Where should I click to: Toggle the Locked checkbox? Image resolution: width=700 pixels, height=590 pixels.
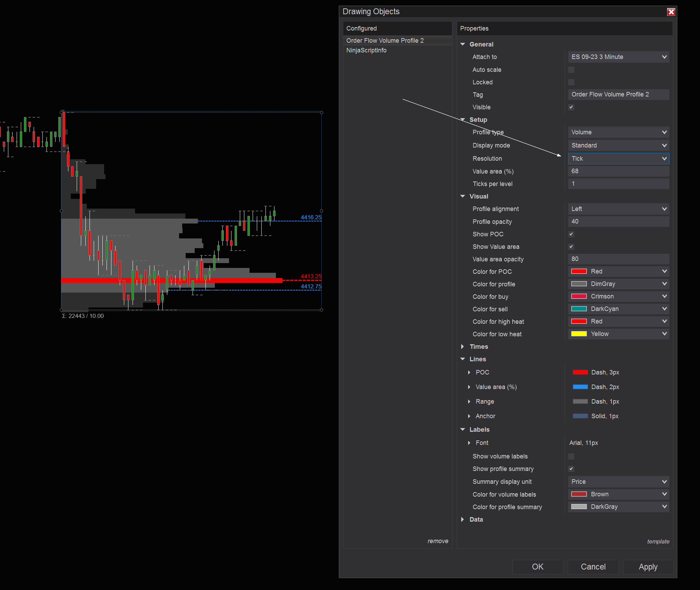point(571,82)
